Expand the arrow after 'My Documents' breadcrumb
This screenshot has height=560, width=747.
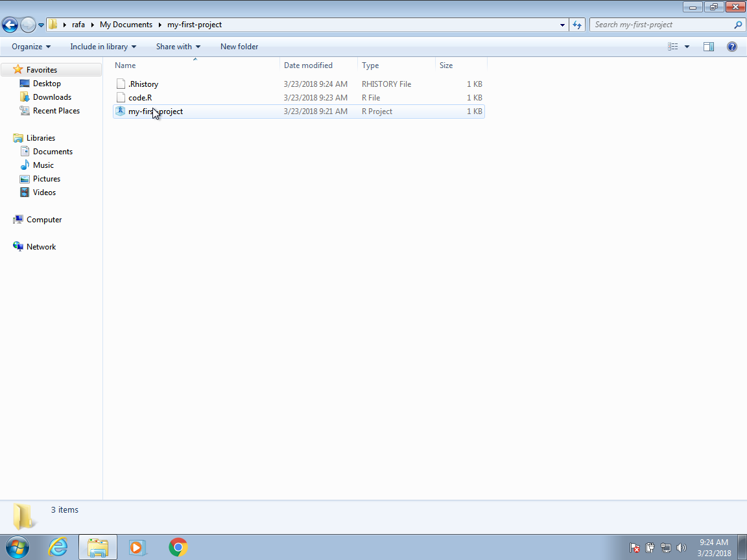(x=160, y=25)
